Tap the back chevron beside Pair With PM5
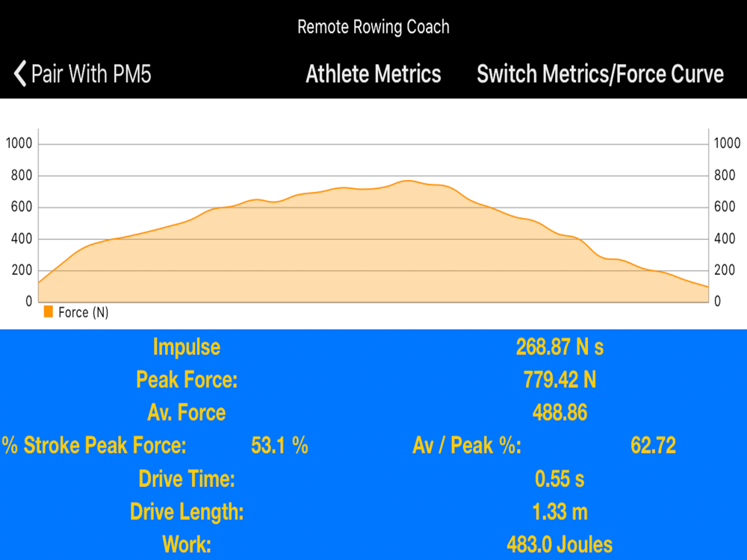This screenshot has width=747, height=560. tap(20, 74)
